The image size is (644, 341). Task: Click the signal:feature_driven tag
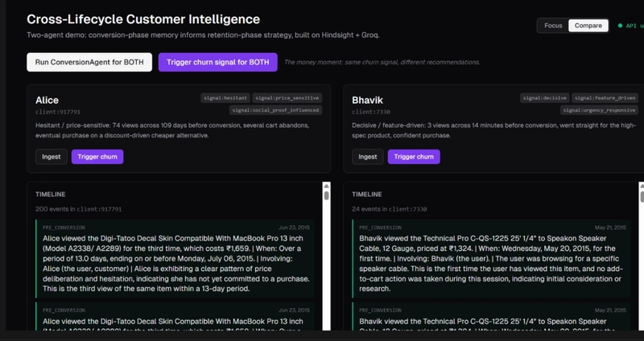[603, 97]
